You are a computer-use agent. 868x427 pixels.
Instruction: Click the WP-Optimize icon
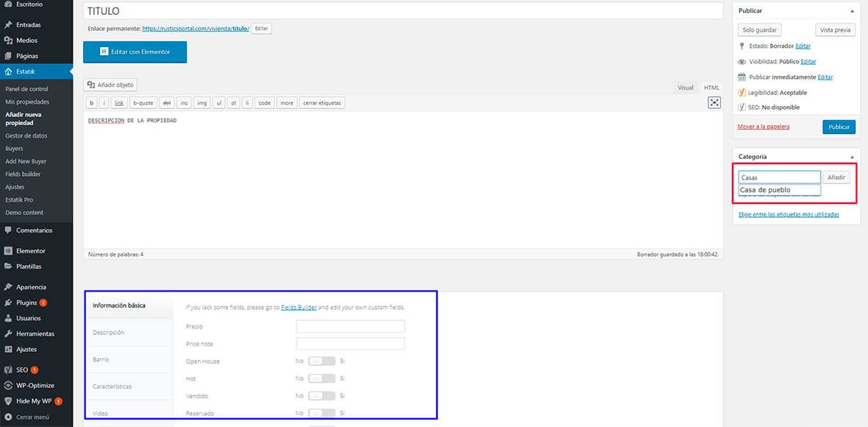8,386
